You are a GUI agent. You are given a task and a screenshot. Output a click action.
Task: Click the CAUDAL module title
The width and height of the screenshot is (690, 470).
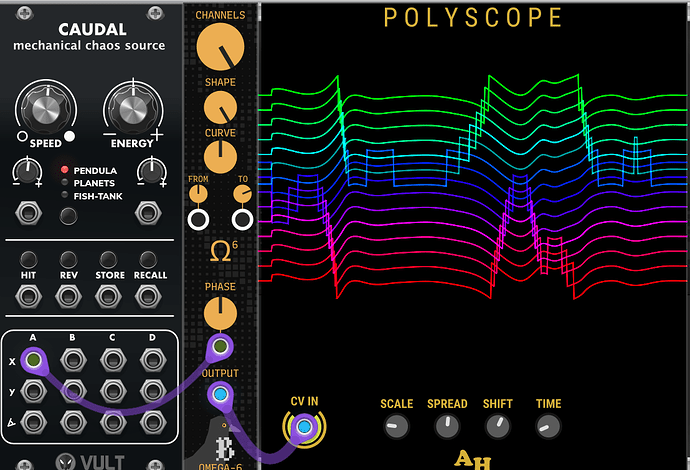[92, 29]
